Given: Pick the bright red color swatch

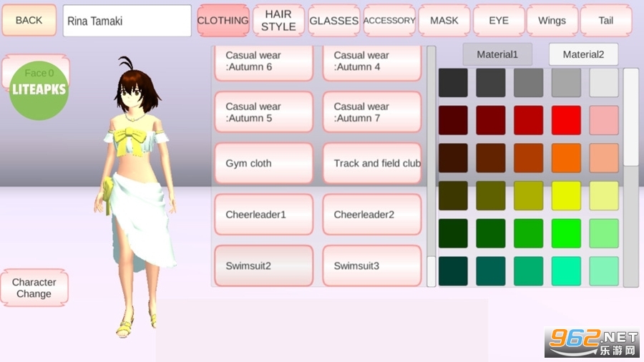Looking at the screenshot, I should pos(566,120).
